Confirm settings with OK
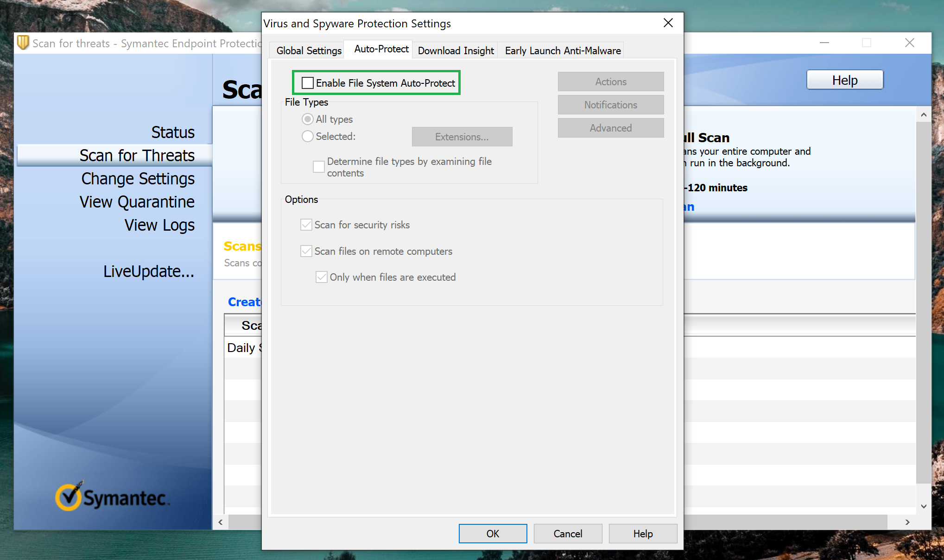The width and height of the screenshot is (944, 560). 493,533
